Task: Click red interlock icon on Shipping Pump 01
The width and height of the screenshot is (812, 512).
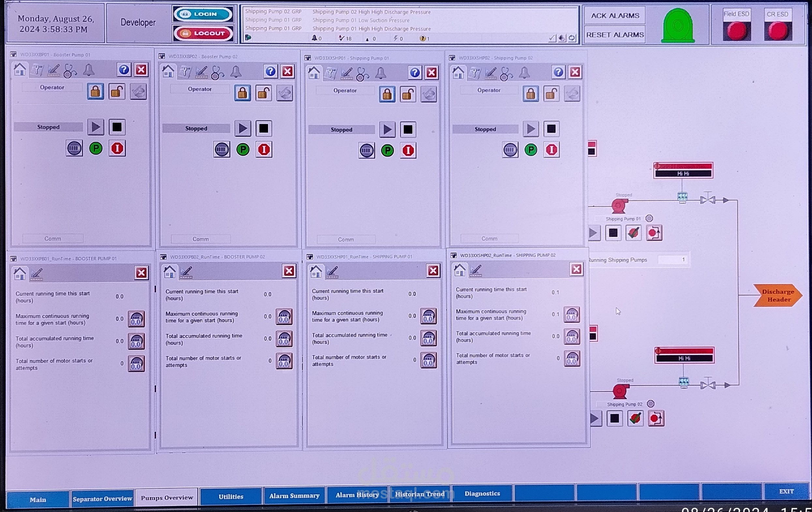Action: point(408,150)
